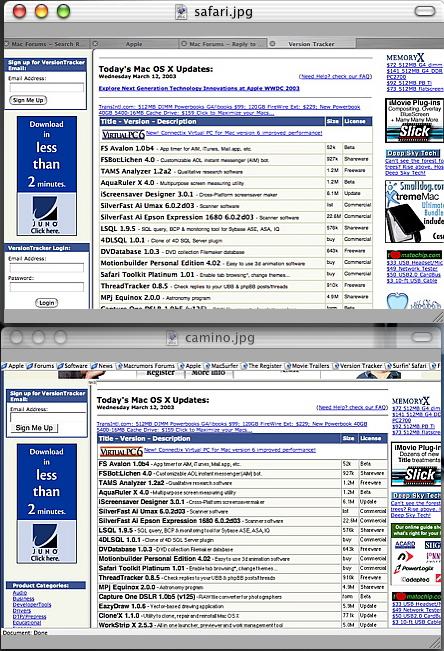Viewport: 444px width, 651px height.
Task: Open Capture One DSLR 1.0b5 entry
Action: (x=147, y=597)
